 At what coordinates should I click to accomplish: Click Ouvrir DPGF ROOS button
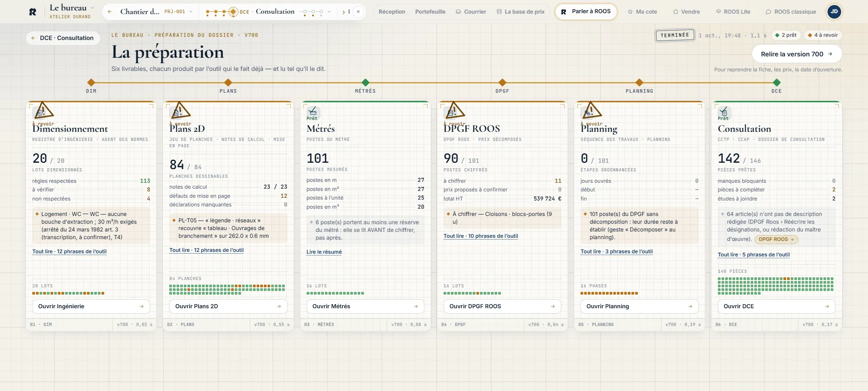[x=502, y=306]
